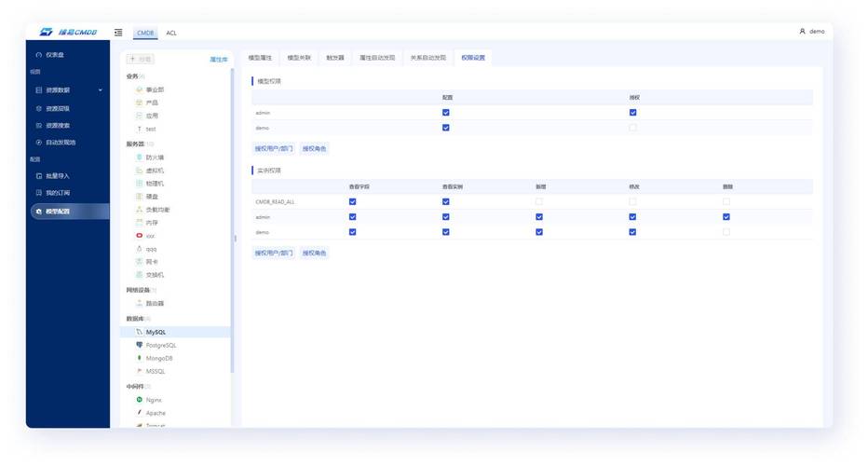Image resolution: width=868 pixels, height=466 pixels.
Task: Select the Apache feather icon
Action: 140,413
